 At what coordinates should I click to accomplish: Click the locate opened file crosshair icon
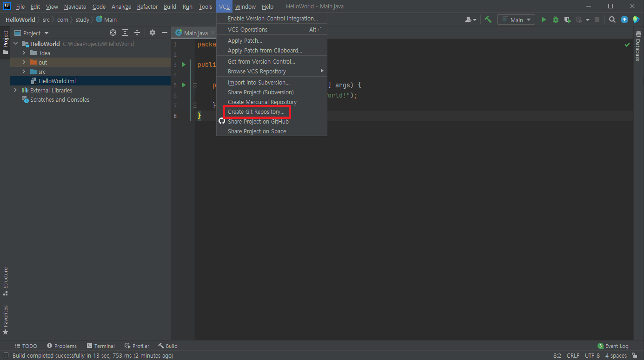point(113,33)
